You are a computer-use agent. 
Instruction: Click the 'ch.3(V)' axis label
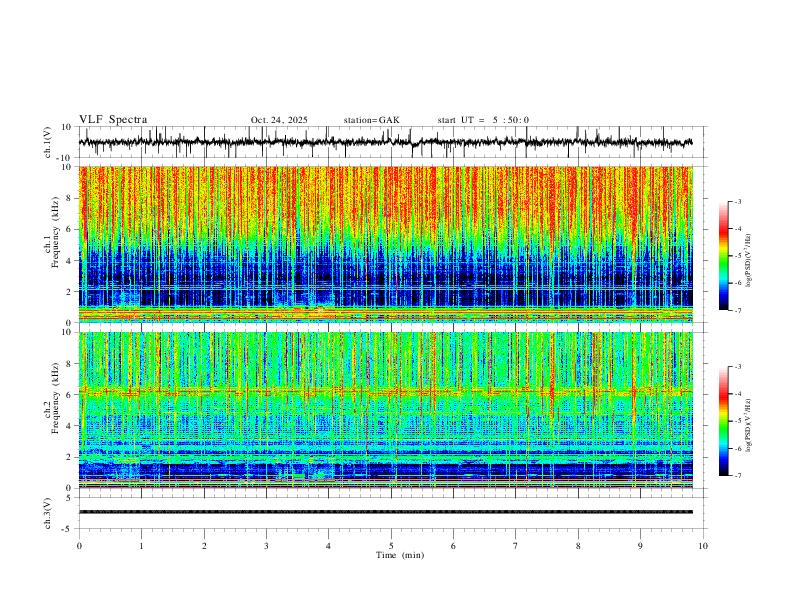pos(48,513)
